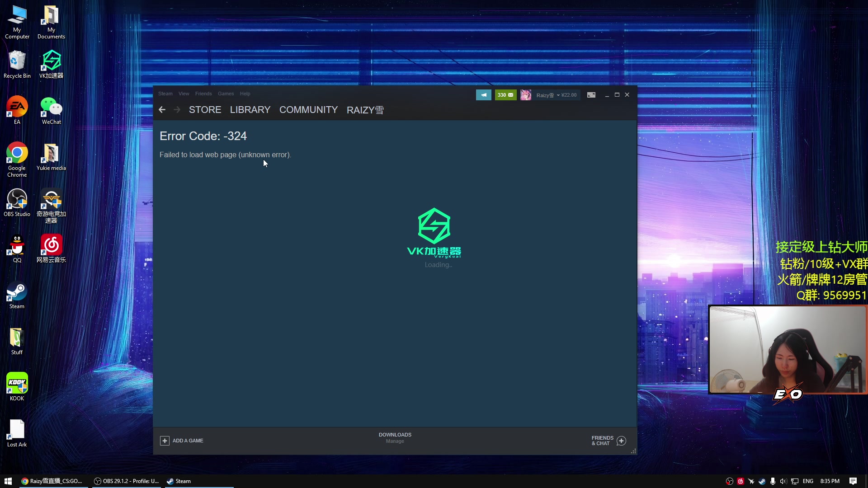Click the forward navigation arrow
This screenshot has height=488, width=868.
(177, 110)
